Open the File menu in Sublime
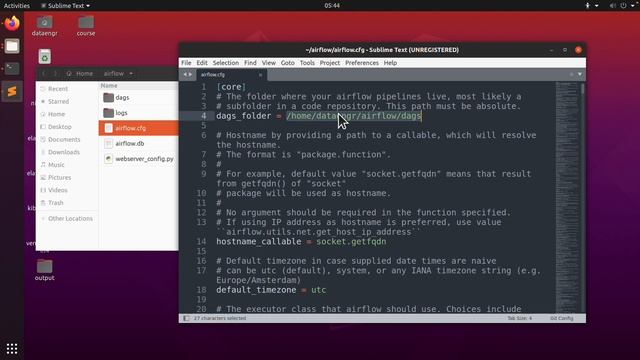Viewport: 640px width, 360px height. pos(186,63)
